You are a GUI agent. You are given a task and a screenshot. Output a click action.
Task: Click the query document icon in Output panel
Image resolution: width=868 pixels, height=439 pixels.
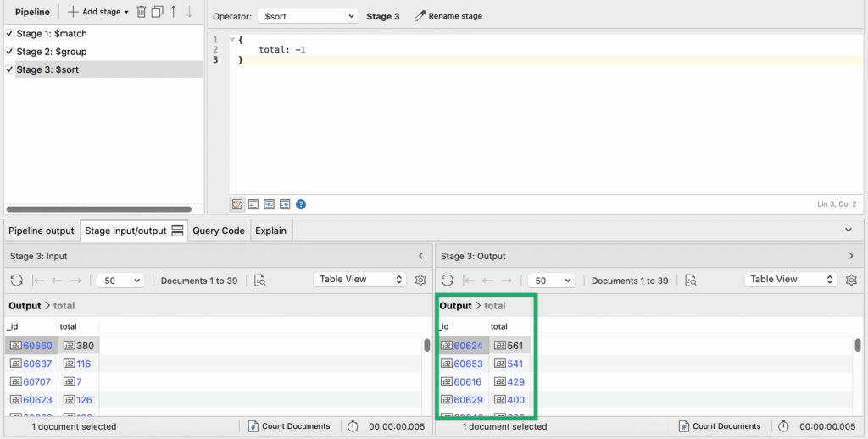coord(690,281)
